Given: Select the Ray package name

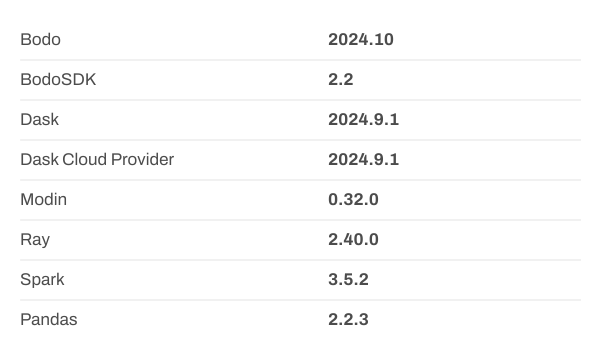Looking at the screenshot, I should (x=35, y=240).
